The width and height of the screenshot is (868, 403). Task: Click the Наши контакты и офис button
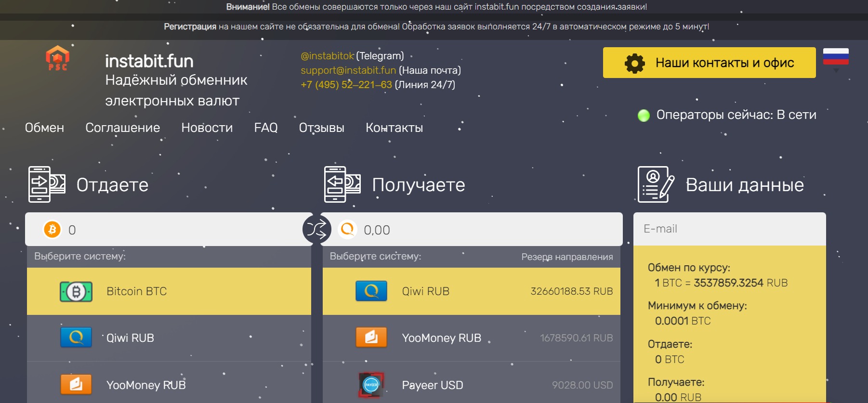coord(710,63)
